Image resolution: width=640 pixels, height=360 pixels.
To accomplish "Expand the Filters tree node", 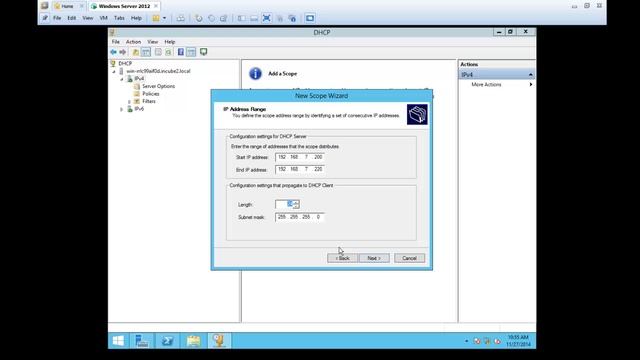I will point(129,102).
